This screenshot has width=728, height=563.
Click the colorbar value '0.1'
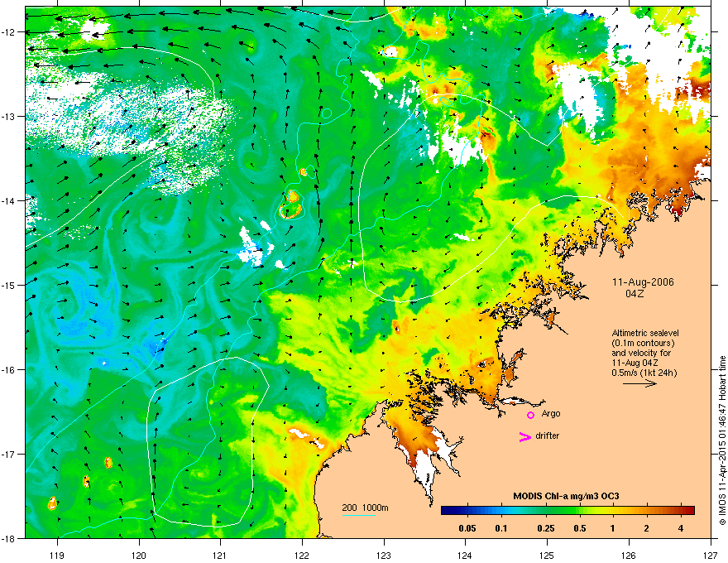click(501, 528)
